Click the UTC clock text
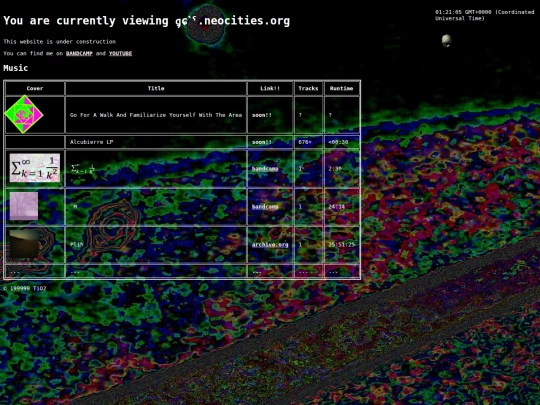The image size is (540, 405). point(485,15)
